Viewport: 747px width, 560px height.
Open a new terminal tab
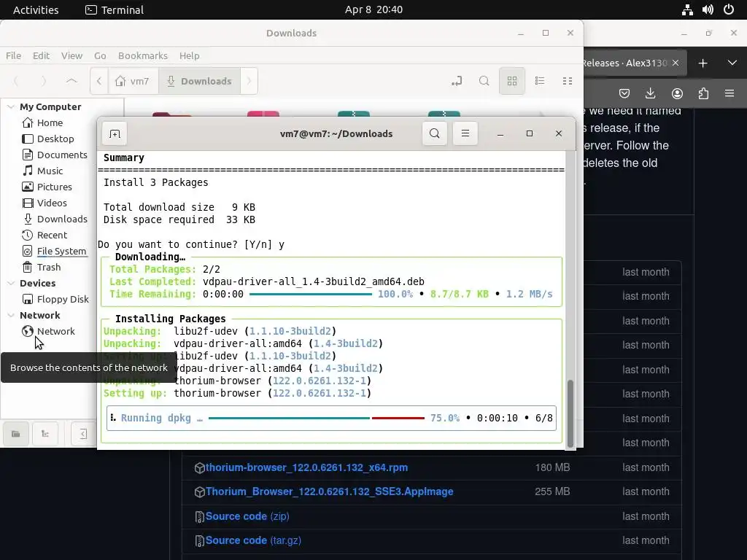click(115, 134)
